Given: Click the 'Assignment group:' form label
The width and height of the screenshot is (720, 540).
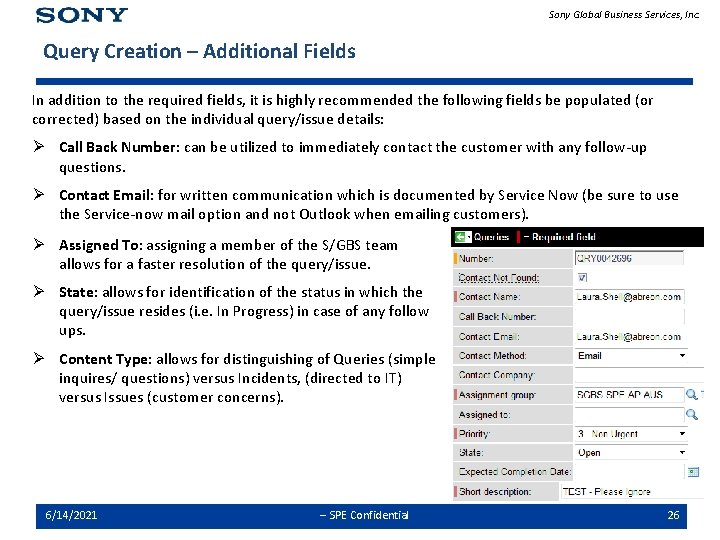Looking at the screenshot, I should pyautogui.click(x=497, y=395).
